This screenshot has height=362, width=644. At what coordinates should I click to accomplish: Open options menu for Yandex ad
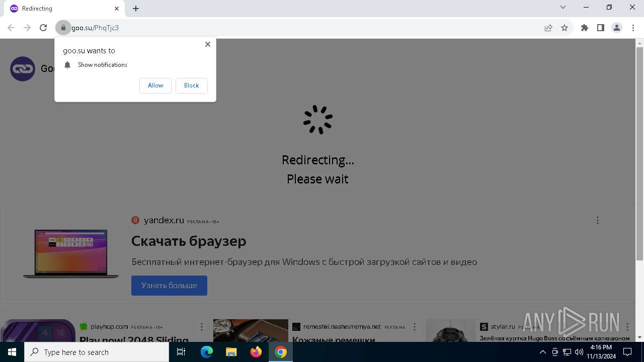[x=598, y=220]
